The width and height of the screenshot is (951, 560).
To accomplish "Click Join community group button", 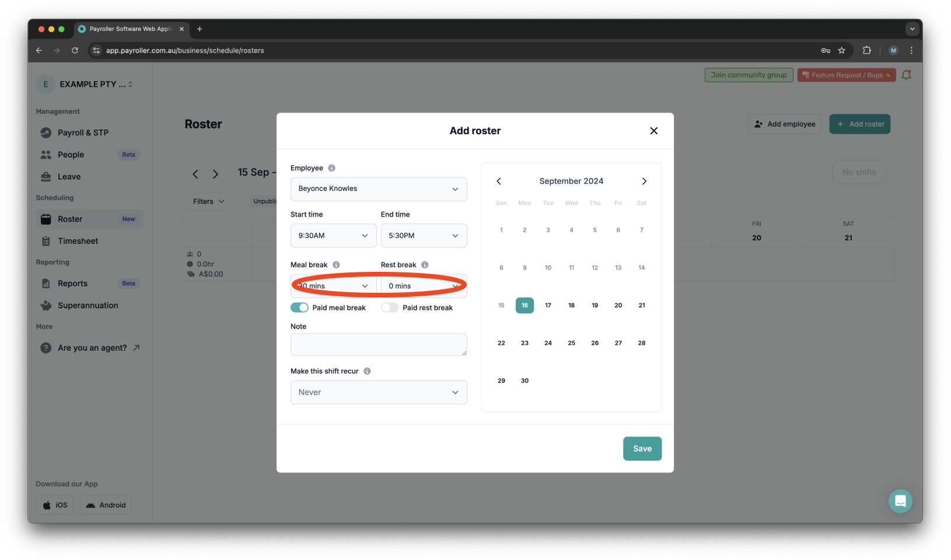I will (x=749, y=75).
